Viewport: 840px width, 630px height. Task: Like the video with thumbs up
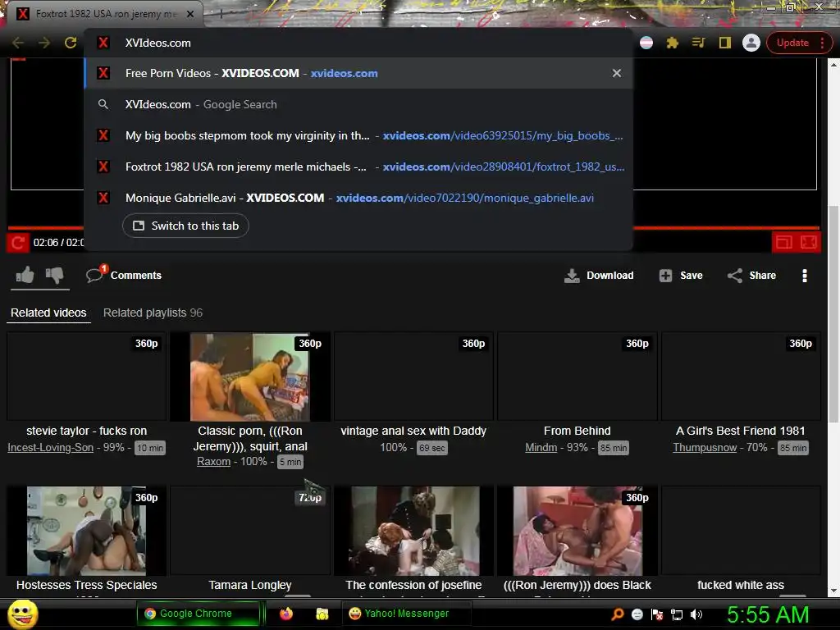[x=25, y=276]
